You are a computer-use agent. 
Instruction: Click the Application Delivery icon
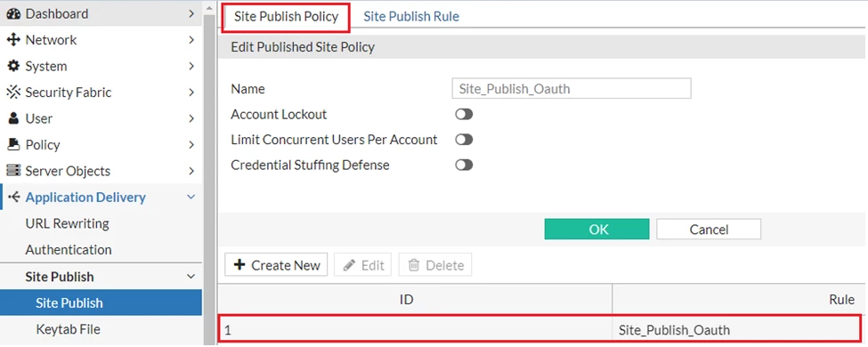pos(14,197)
